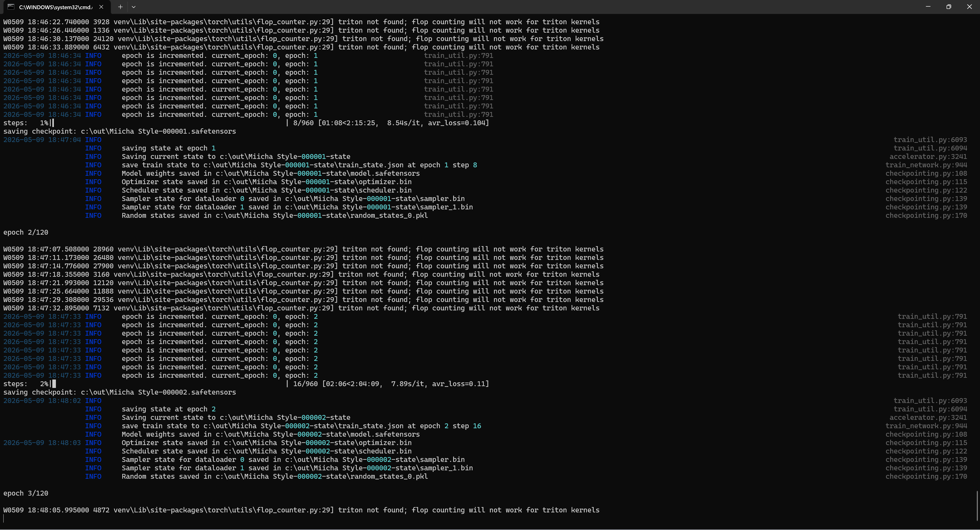This screenshot has height=530, width=980.
Task: Click 'checkpointing.py:170' on the 000002-state random_states row
Action: pyautogui.click(x=926, y=476)
